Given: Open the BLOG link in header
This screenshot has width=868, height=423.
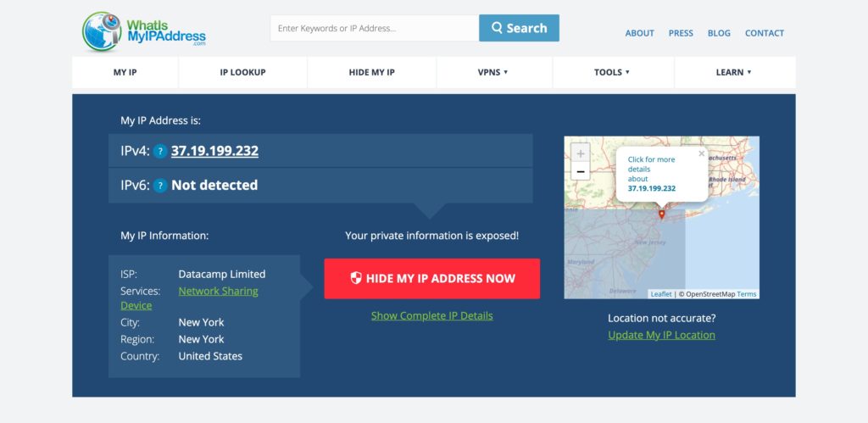Looking at the screenshot, I should click(x=719, y=33).
